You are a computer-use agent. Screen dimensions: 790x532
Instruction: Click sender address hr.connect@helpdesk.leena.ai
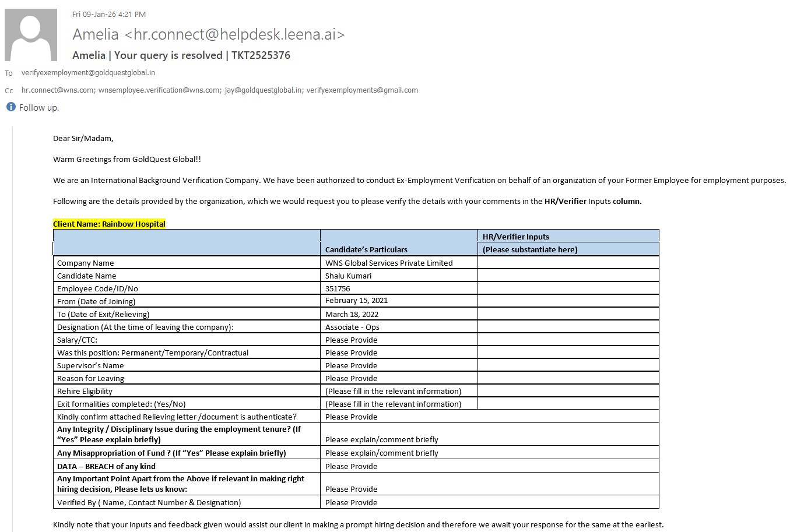pos(235,34)
